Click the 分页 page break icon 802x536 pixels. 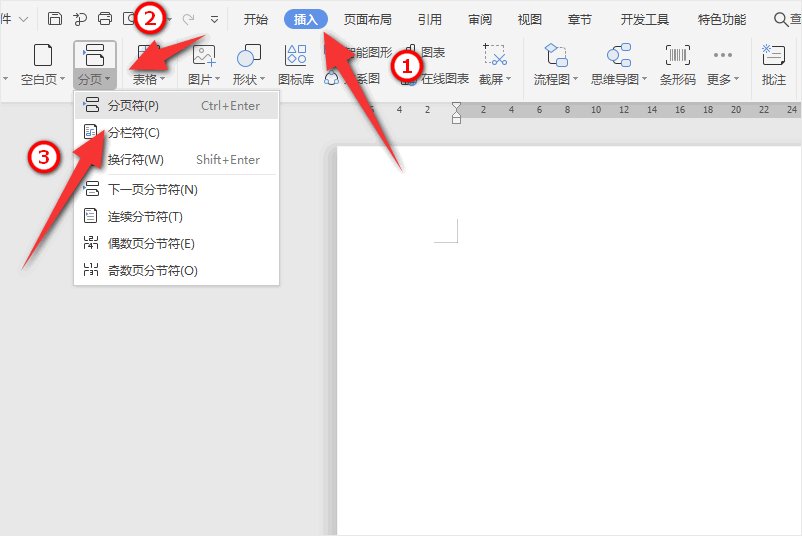[95, 55]
